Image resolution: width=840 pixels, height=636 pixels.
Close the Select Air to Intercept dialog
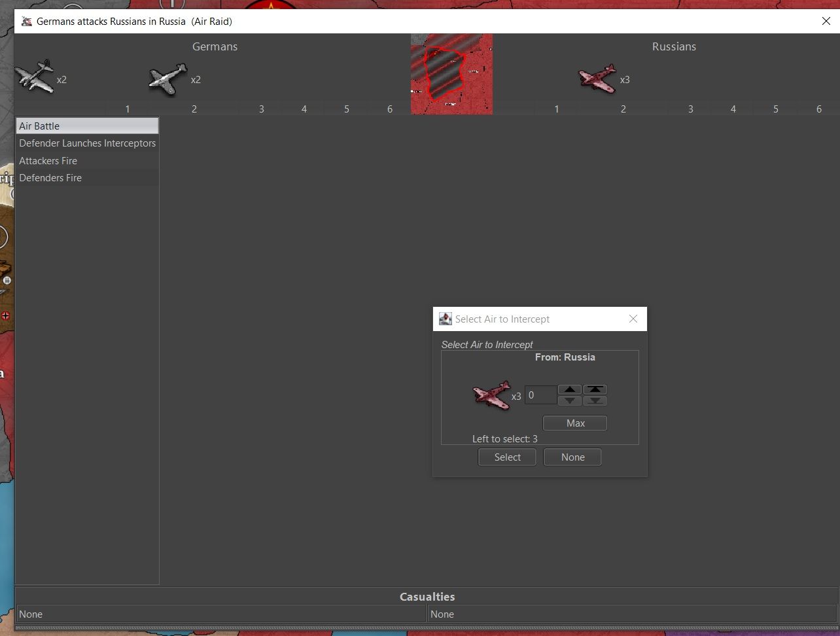[x=633, y=319]
